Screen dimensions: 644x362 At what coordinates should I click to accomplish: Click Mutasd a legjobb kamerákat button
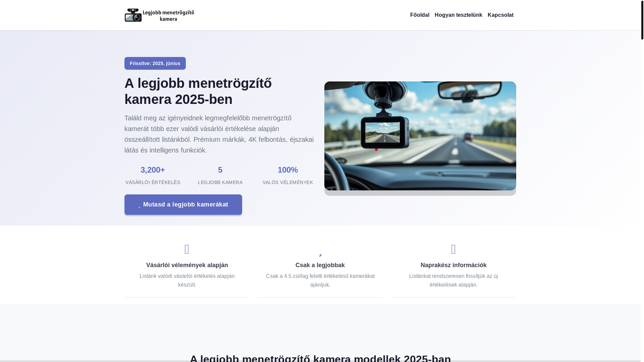[183, 204]
